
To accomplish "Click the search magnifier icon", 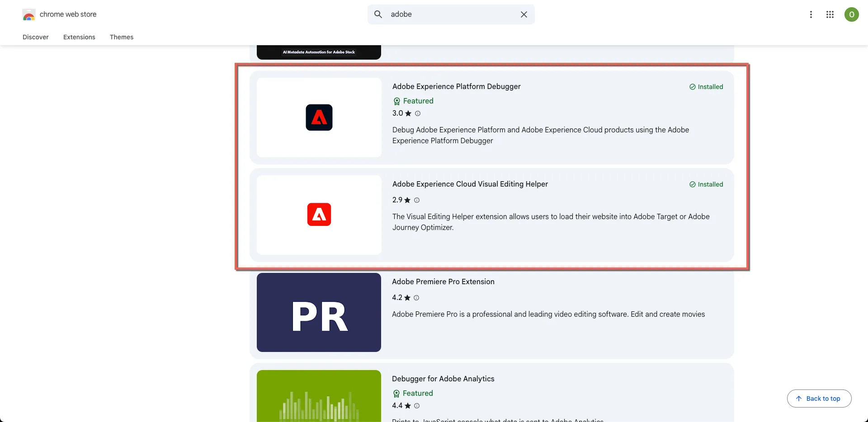I will 378,14.
